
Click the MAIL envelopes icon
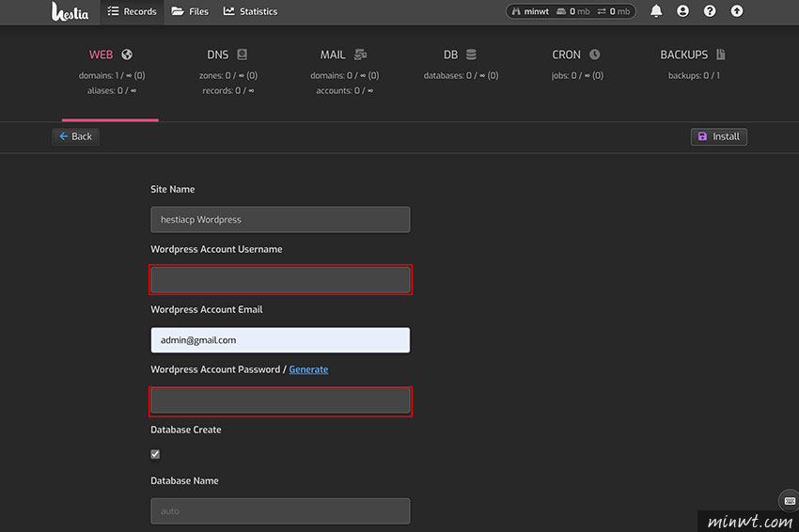tap(360, 55)
